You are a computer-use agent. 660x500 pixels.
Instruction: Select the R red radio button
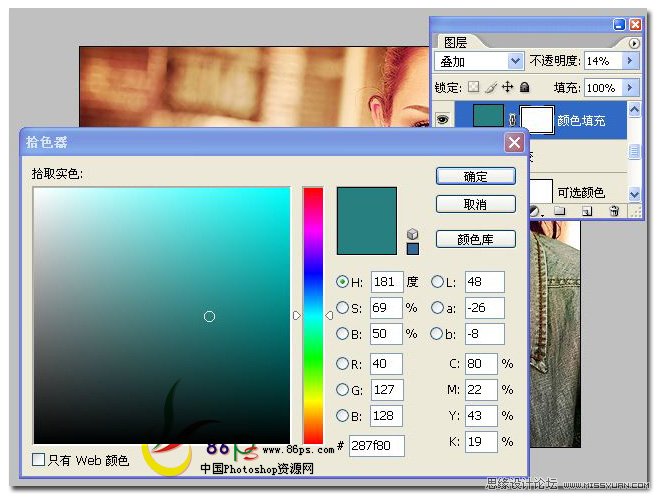(x=342, y=363)
